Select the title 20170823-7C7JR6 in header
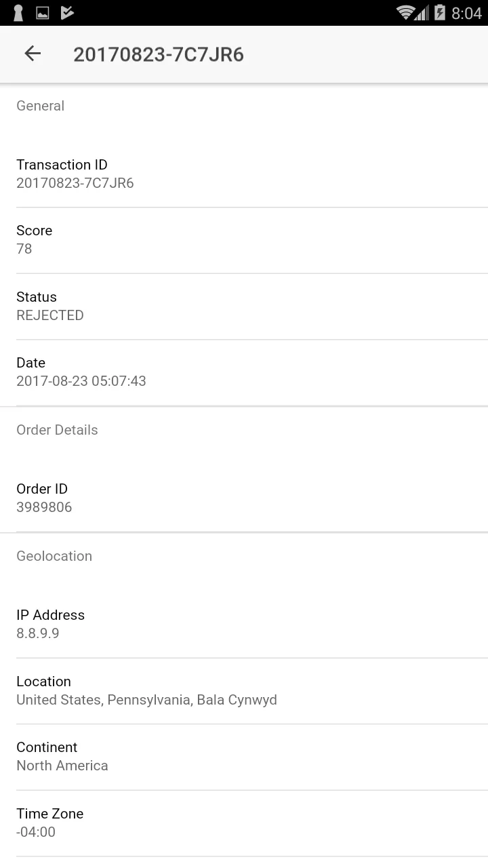The image size is (488, 868). 159,54
